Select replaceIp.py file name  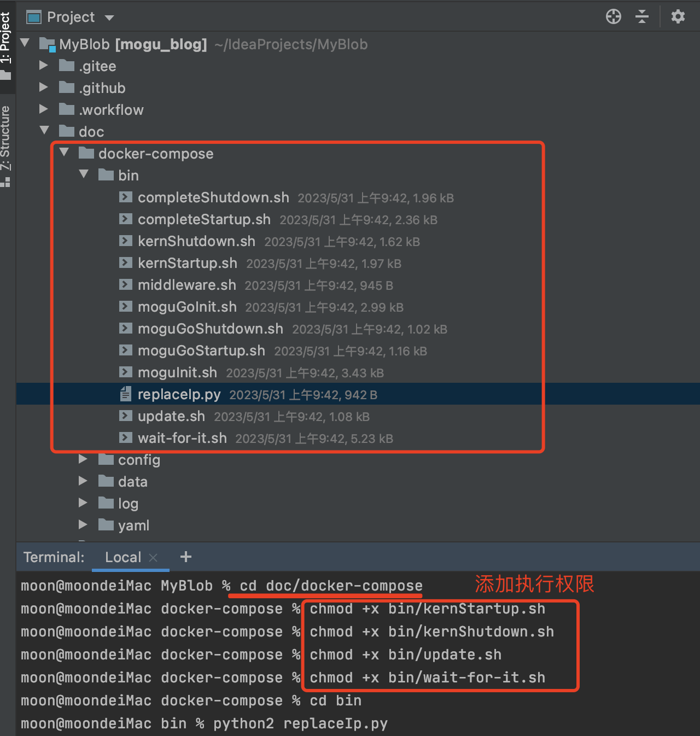179,394
